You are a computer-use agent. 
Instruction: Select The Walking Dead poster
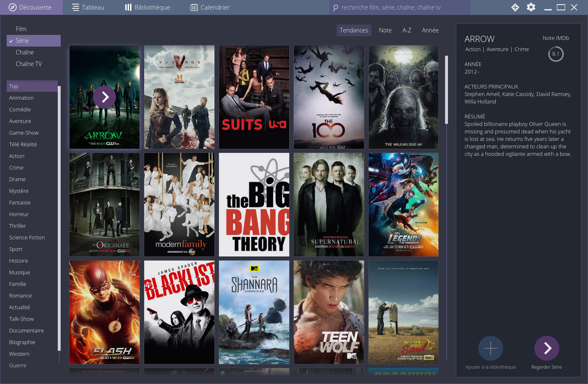pos(403,97)
